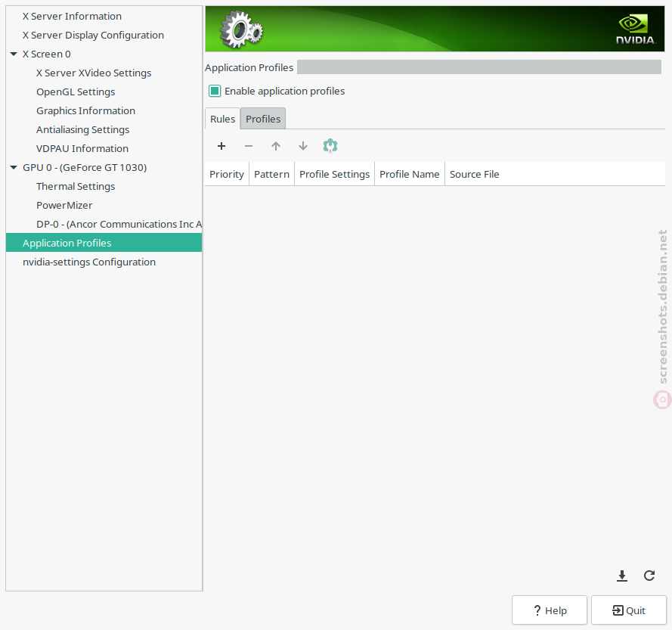Toggle Enable application profiles checkbox
This screenshot has width=672, height=630.
(x=215, y=91)
